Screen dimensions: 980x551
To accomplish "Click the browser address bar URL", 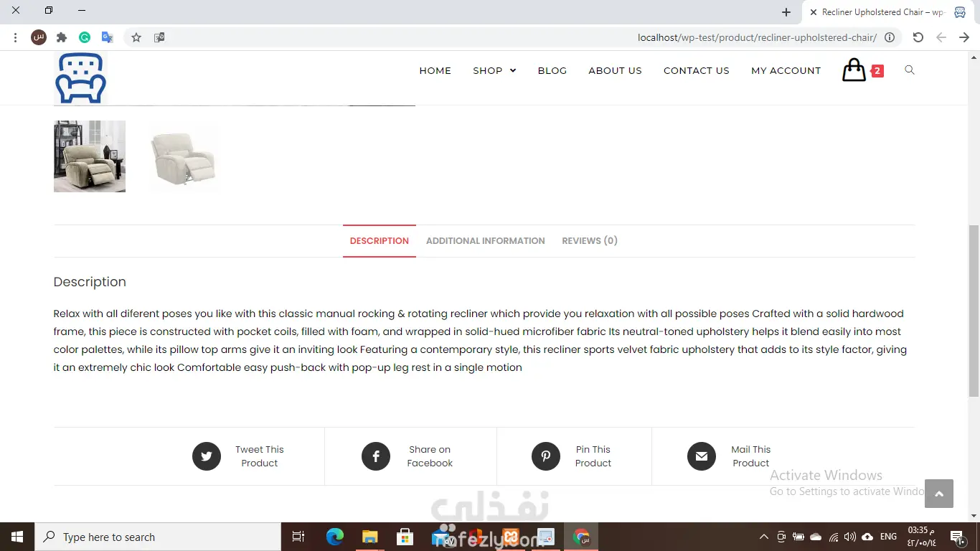I will coord(757,37).
